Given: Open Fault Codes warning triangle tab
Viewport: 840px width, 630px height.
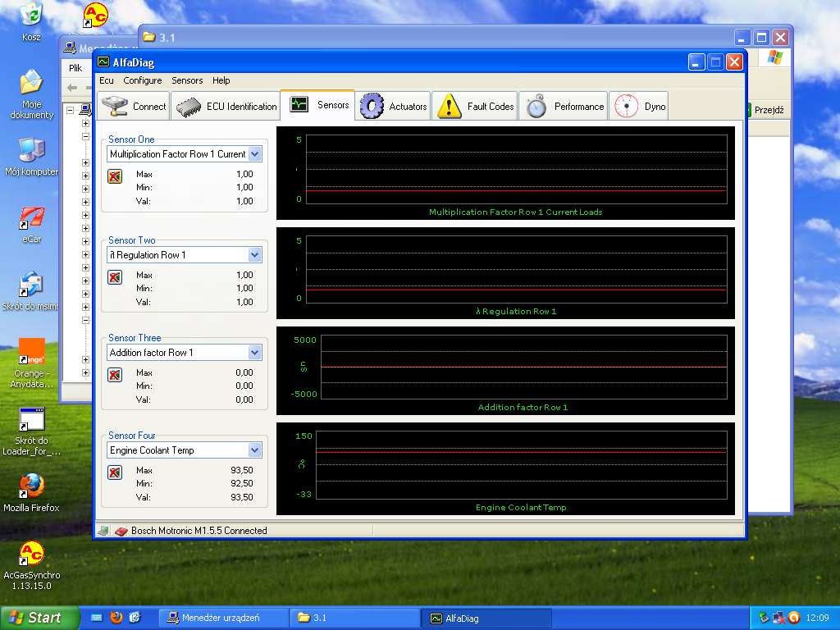Looking at the screenshot, I should pos(475,107).
